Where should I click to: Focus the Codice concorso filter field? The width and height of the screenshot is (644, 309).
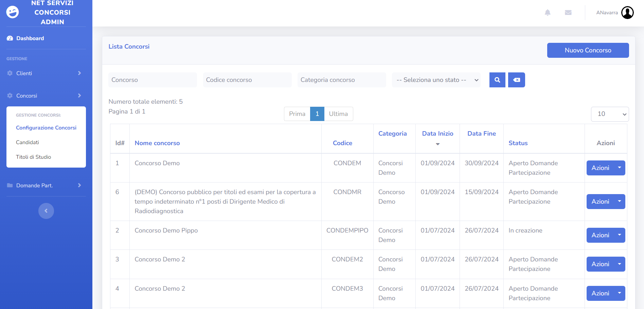point(247,80)
